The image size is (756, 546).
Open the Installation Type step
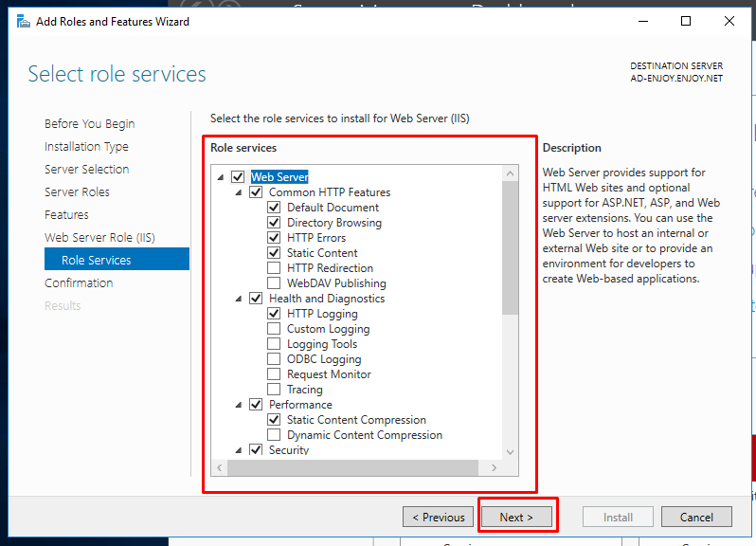click(x=86, y=147)
